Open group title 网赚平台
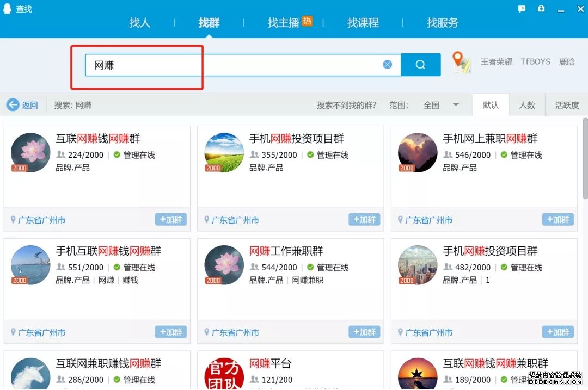The height and width of the screenshot is (390, 588). click(270, 363)
